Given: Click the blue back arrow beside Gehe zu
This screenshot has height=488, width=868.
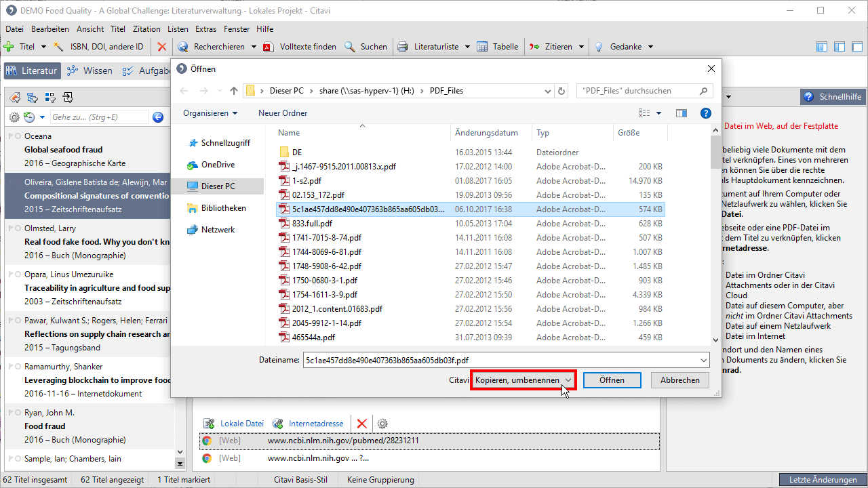Looking at the screenshot, I should coord(158,117).
